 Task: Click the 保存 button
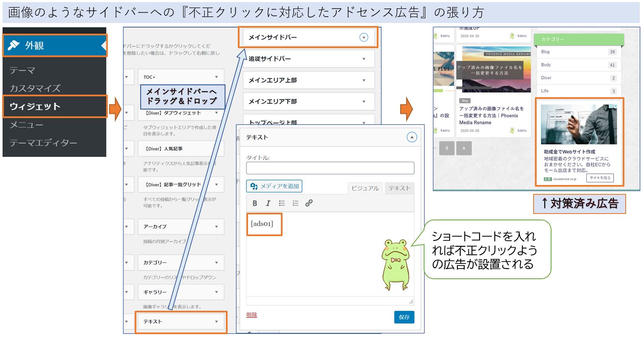click(x=404, y=317)
